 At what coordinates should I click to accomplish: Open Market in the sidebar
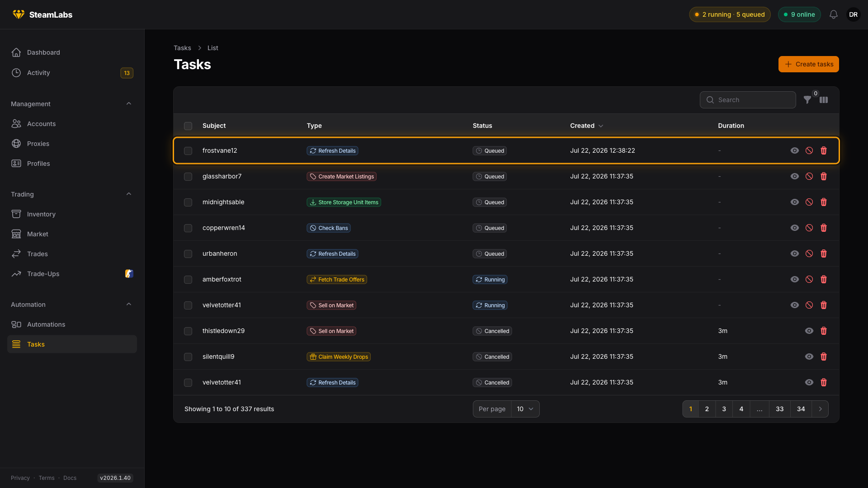click(72, 234)
